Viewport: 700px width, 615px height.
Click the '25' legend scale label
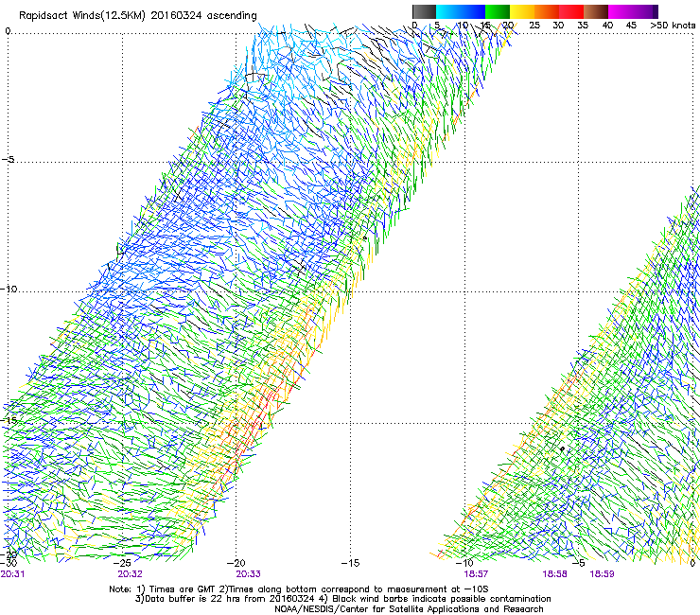534,26
